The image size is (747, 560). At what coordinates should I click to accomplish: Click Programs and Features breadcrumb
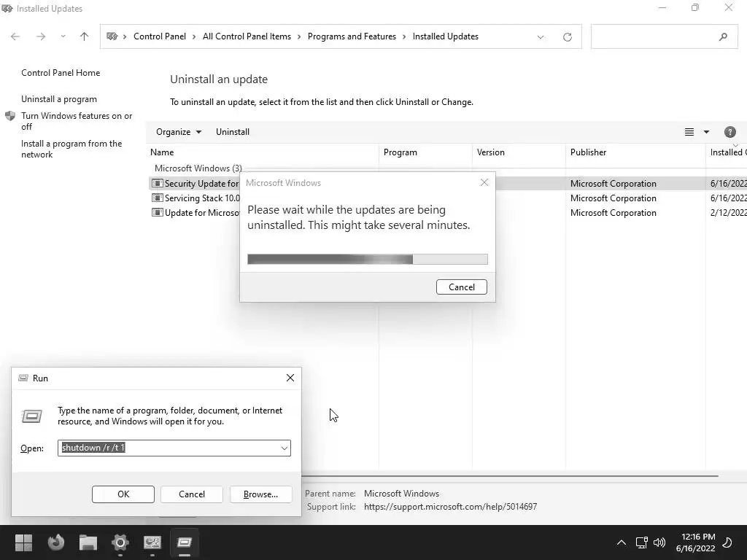(352, 36)
